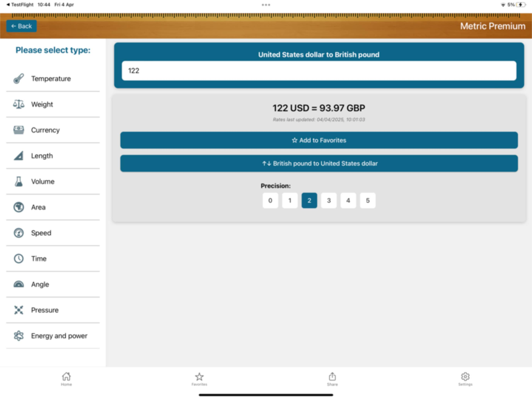Click the Energy and power atom icon

[x=19, y=336]
